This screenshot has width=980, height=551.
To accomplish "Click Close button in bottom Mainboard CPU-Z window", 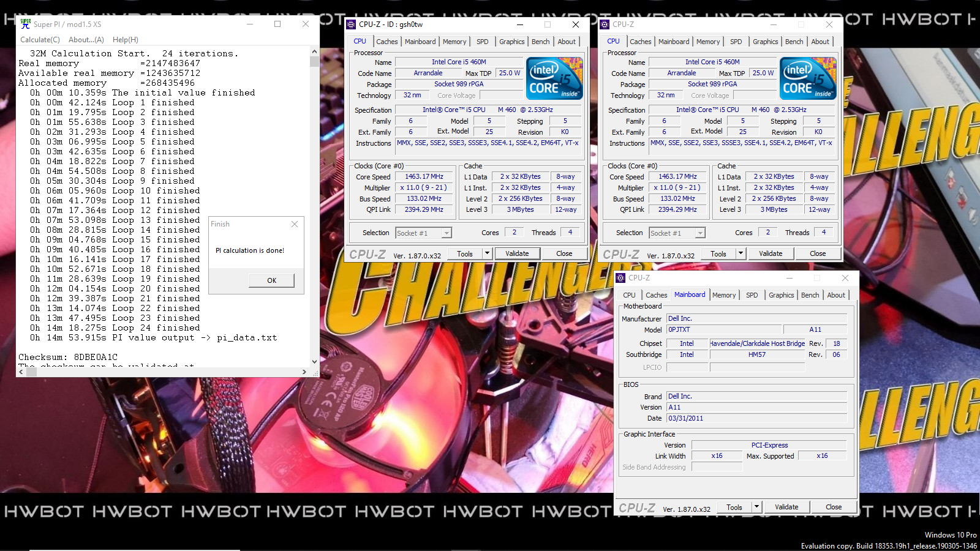I will pos(834,507).
